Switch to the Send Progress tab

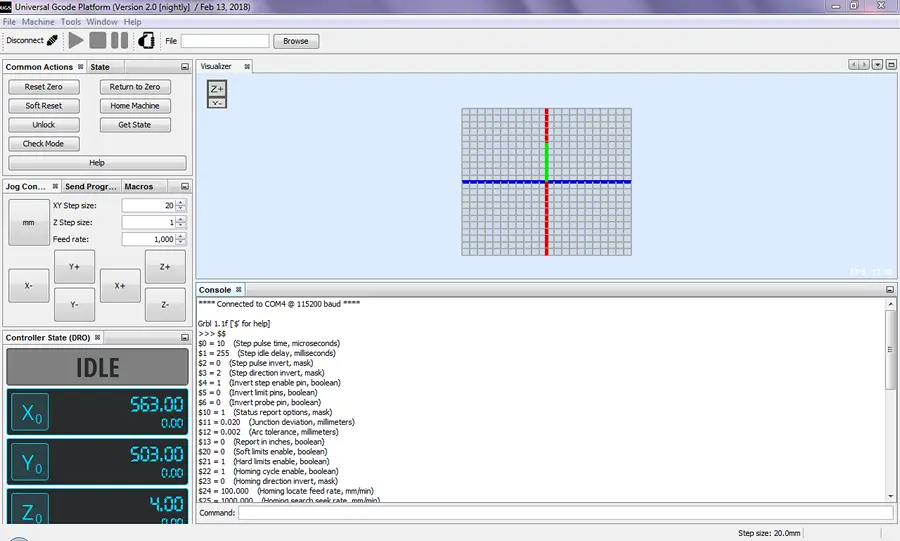[x=91, y=186]
